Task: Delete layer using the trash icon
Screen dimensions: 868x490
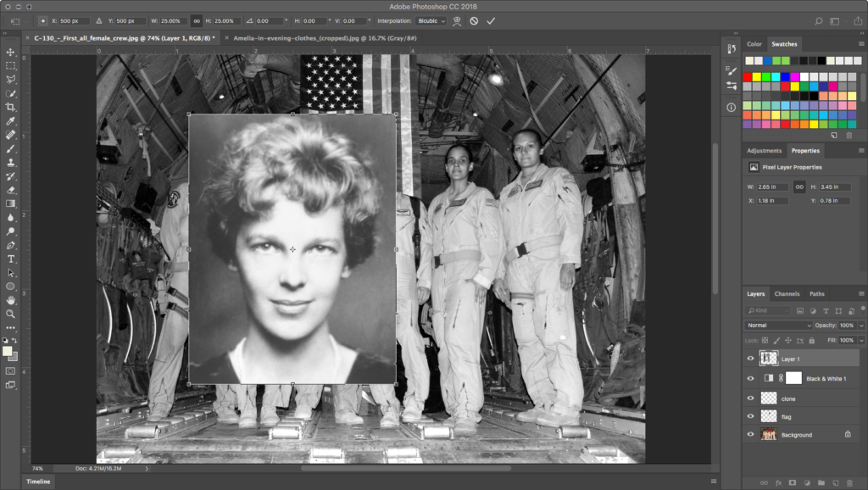Action: click(849, 482)
